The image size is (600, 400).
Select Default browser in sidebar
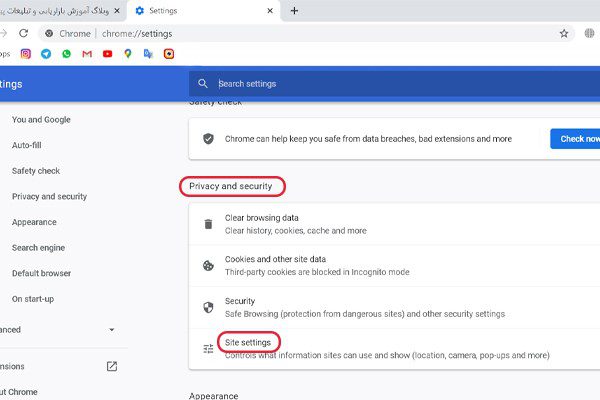(41, 273)
